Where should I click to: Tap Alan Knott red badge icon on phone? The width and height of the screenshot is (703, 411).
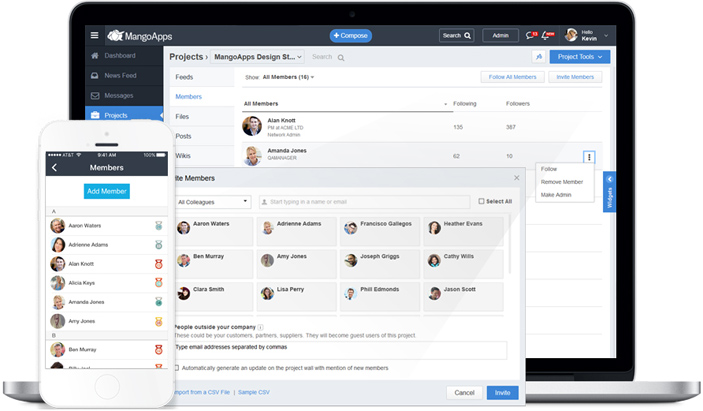pyautogui.click(x=158, y=264)
